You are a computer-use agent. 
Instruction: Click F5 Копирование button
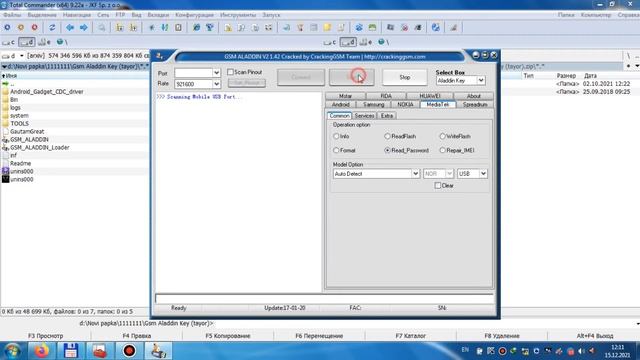pyautogui.click(x=228, y=336)
